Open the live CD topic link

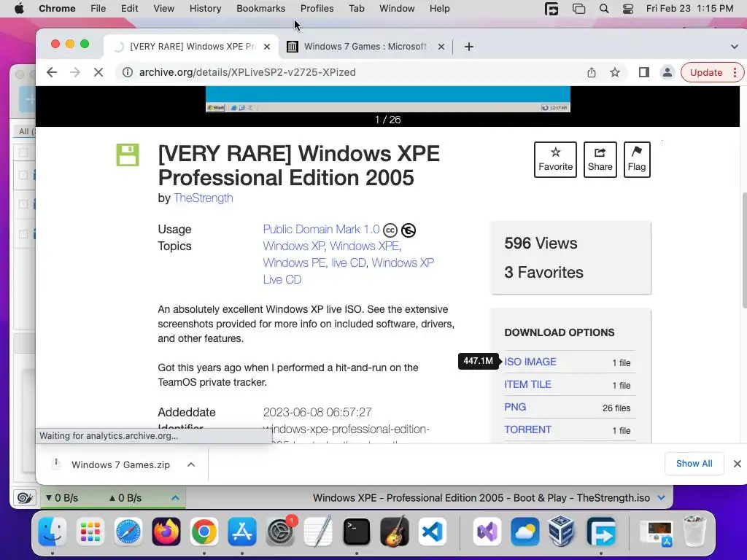(349, 262)
